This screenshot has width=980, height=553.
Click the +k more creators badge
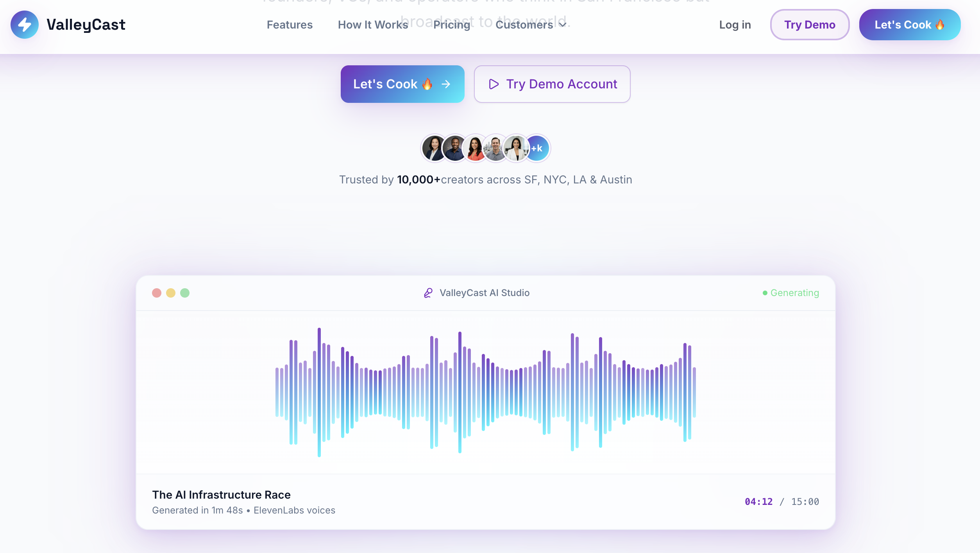pyautogui.click(x=537, y=148)
